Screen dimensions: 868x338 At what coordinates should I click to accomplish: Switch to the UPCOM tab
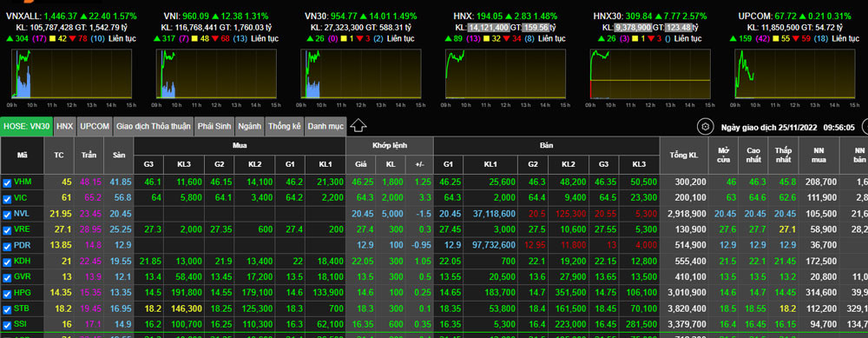[x=94, y=126]
